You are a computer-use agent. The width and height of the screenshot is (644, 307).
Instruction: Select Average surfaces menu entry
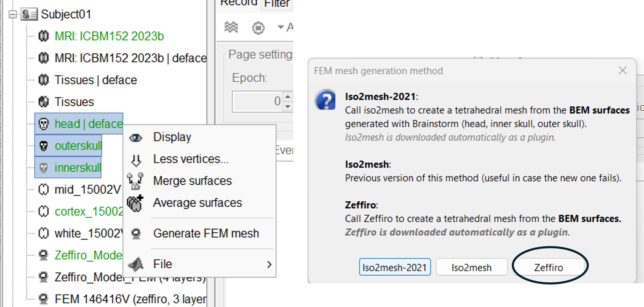[197, 203]
